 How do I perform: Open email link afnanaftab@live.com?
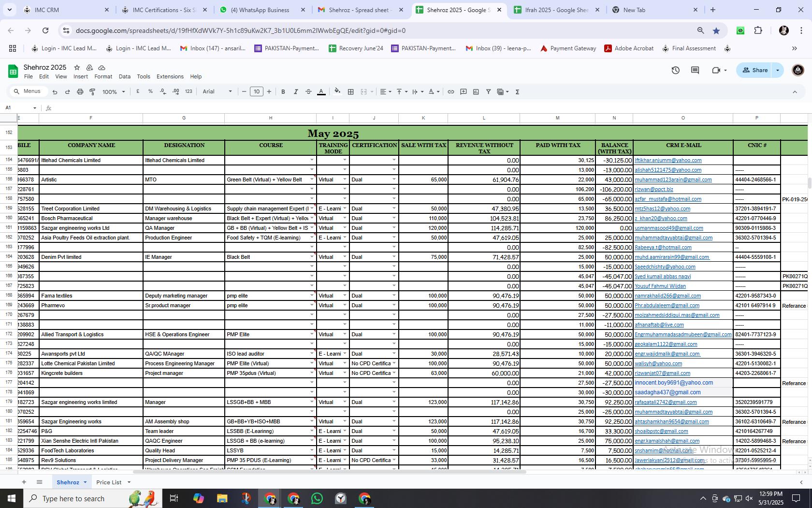[659, 325]
